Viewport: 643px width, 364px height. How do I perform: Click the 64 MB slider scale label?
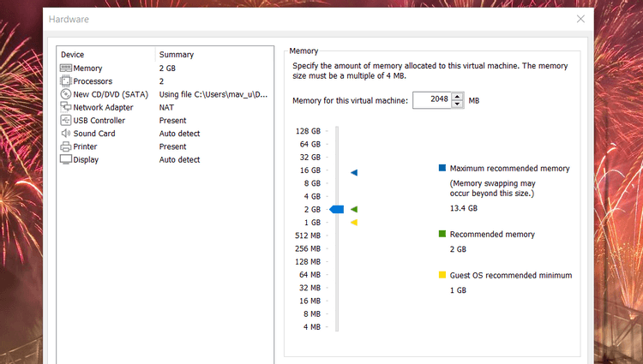click(310, 275)
